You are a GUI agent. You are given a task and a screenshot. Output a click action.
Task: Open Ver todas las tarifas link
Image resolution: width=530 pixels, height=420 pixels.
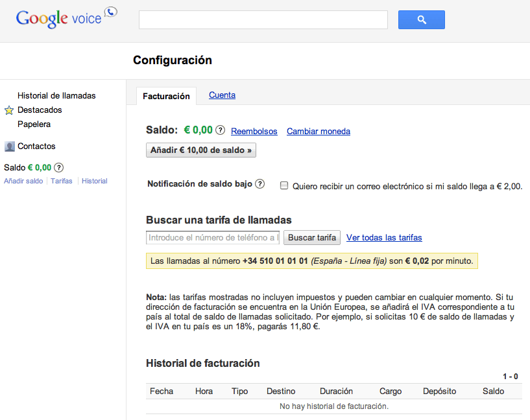384,238
